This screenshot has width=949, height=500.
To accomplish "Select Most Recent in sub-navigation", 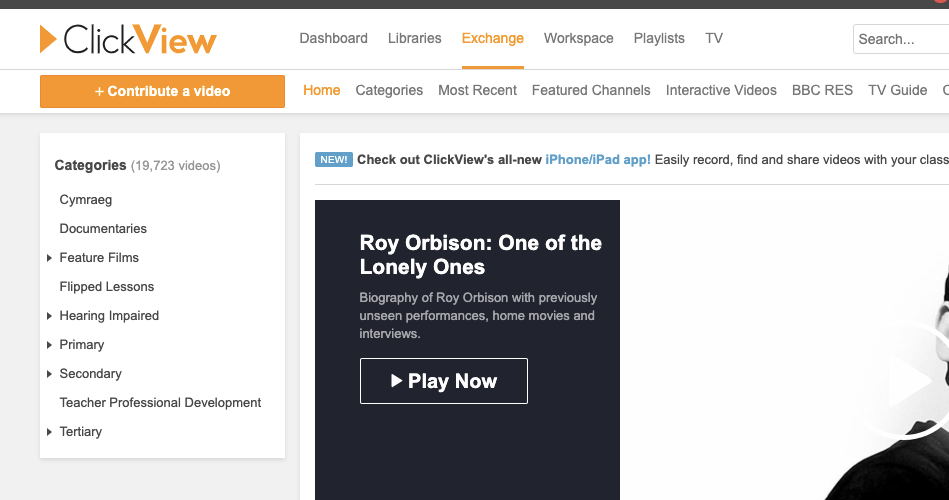I will 477,90.
